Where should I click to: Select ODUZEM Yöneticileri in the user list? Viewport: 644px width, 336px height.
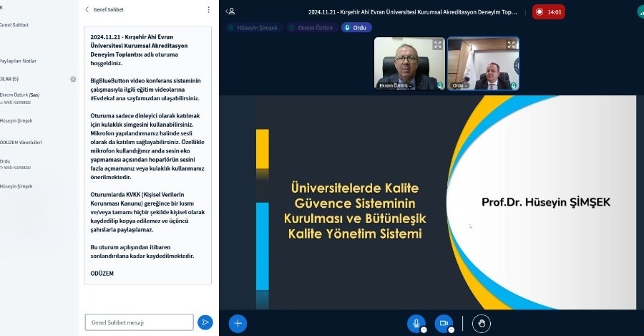(21, 143)
